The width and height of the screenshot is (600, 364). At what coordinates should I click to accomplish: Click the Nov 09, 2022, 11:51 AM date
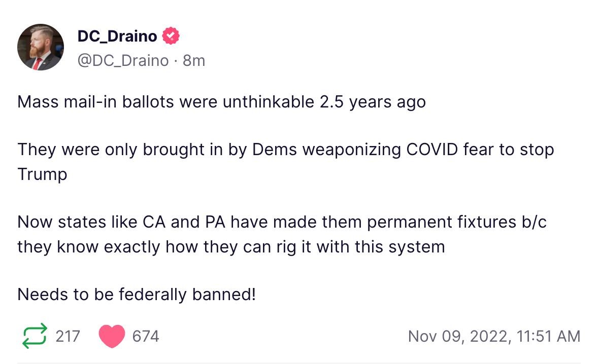tap(494, 337)
